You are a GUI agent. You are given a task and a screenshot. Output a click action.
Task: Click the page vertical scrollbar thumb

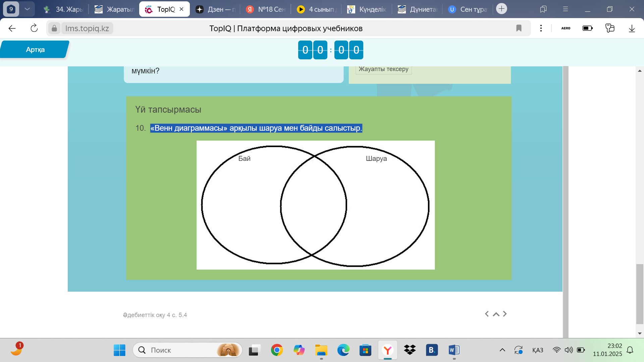pos(640,294)
